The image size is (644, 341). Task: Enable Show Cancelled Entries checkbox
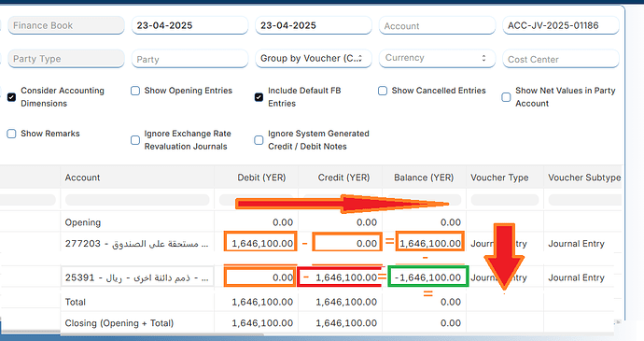pyautogui.click(x=383, y=91)
